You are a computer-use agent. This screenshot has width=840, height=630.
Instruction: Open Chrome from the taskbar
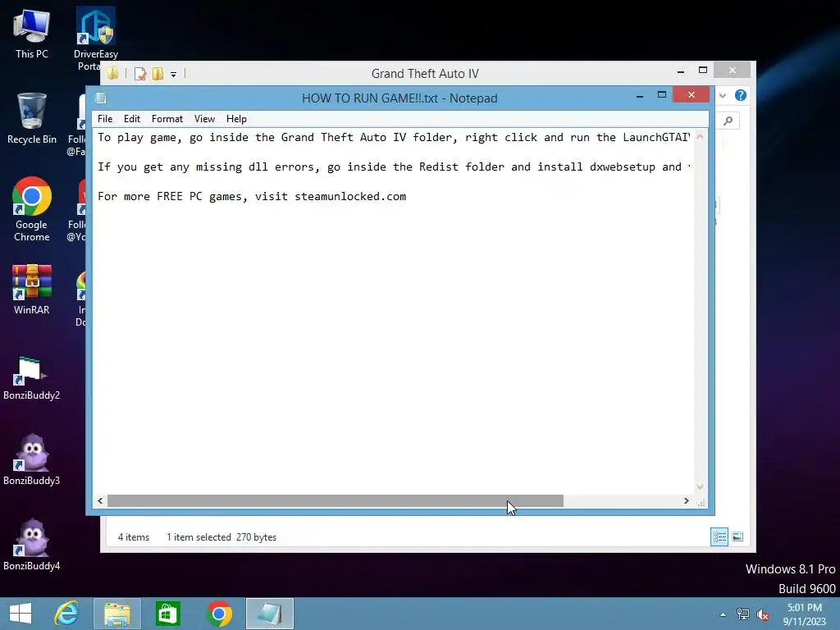pos(218,614)
